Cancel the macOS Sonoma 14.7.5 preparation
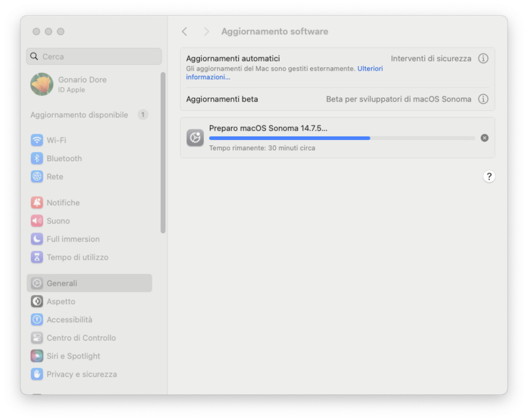Screen dimensions: 528x420 [484, 138]
